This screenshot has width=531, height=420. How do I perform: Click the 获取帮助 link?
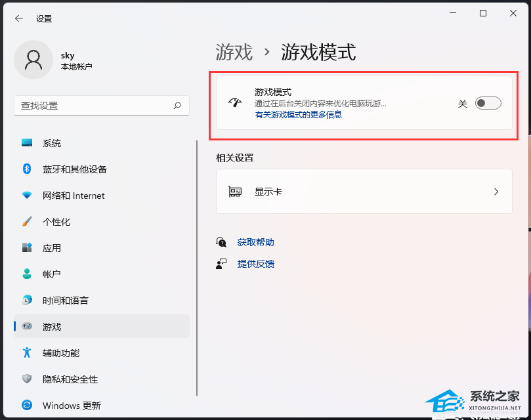tap(256, 243)
